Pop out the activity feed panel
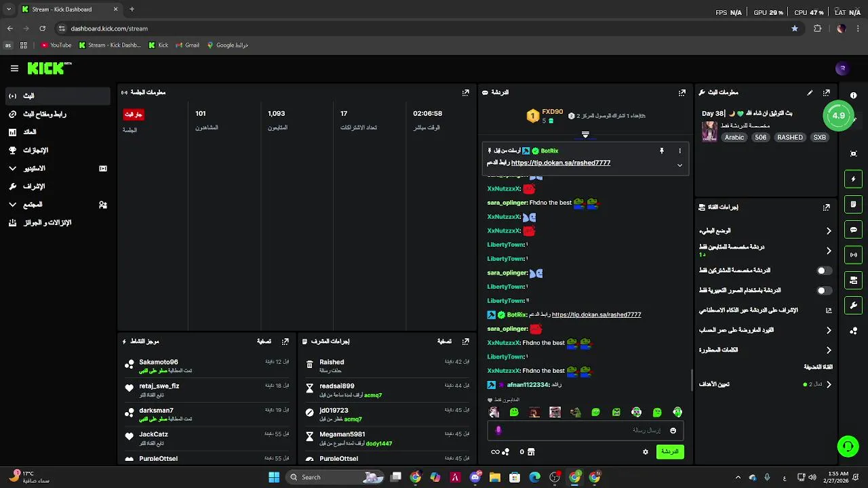Viewport: 868px width, 488px height. pos(285,342)
